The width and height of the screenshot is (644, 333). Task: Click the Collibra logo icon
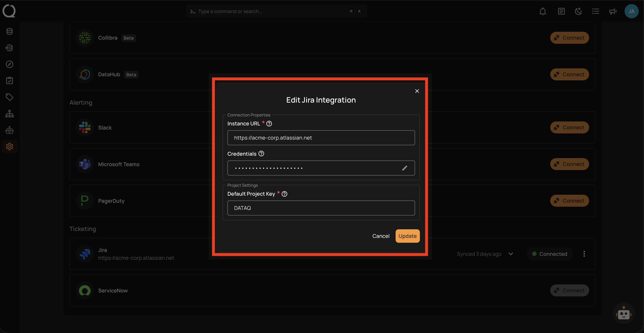(x=85, y=38)
